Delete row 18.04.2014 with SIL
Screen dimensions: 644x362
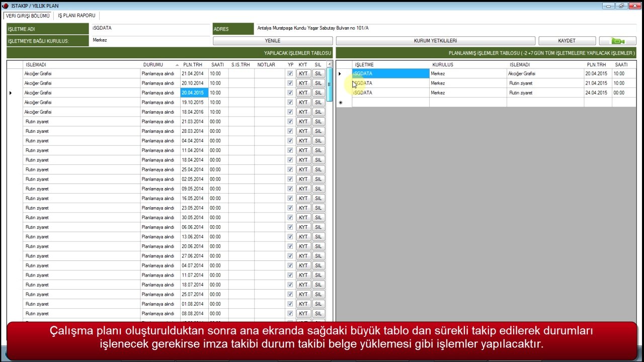(318, 160)
